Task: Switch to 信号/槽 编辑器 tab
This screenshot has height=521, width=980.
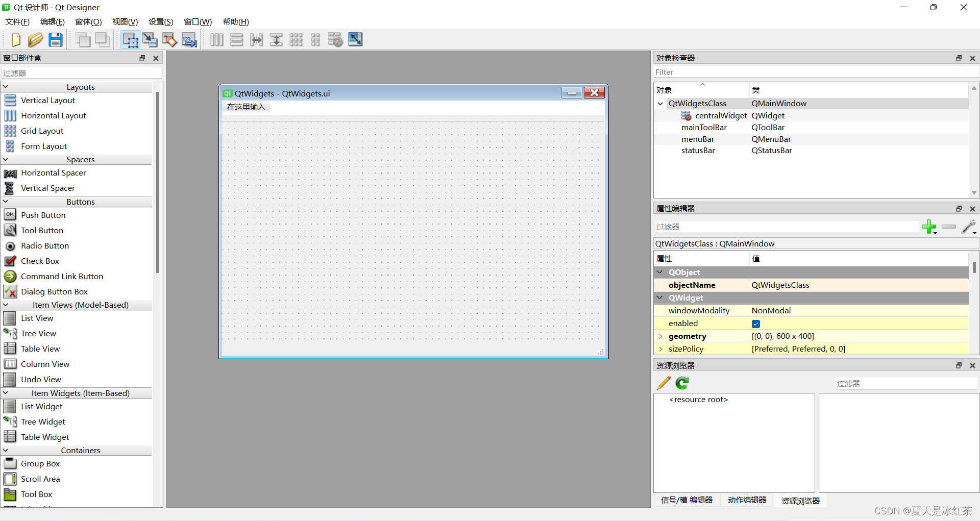Action: [687, 500]
